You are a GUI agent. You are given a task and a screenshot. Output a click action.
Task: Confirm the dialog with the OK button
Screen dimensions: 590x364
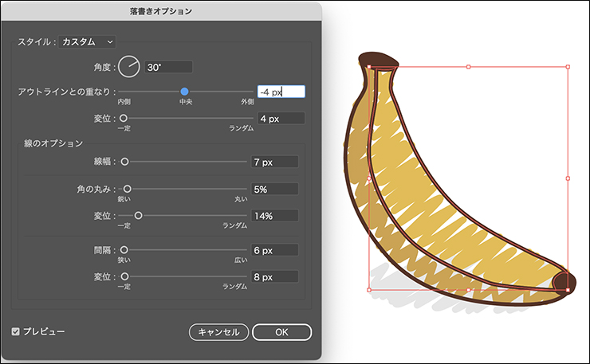[281, 331]
